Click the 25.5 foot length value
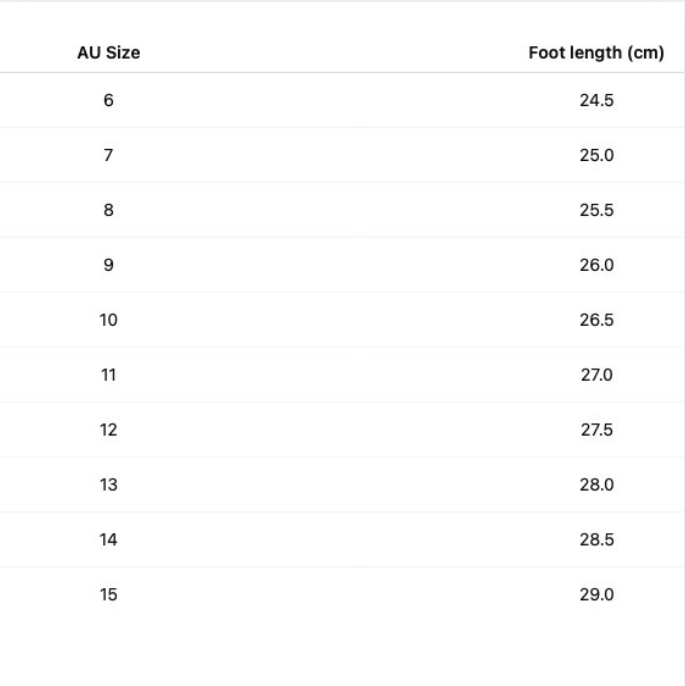 point(596,210)
